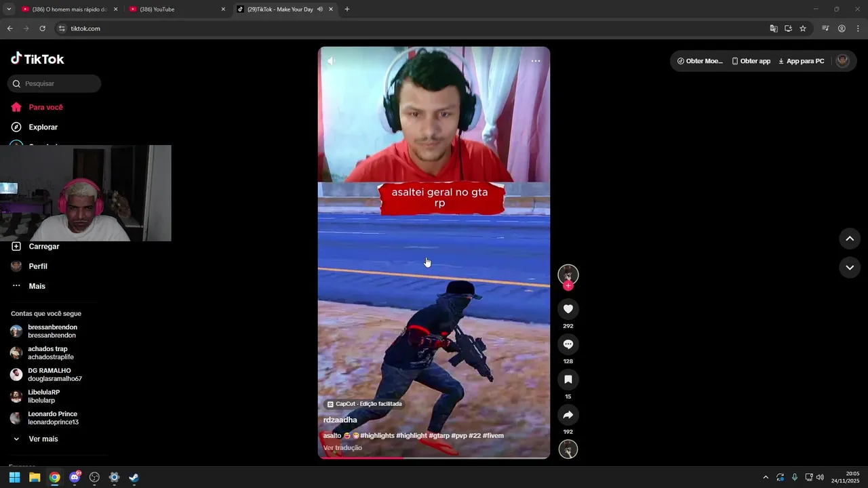
Task: Open File Explorer from the taskbar
Action: [35, 477]
